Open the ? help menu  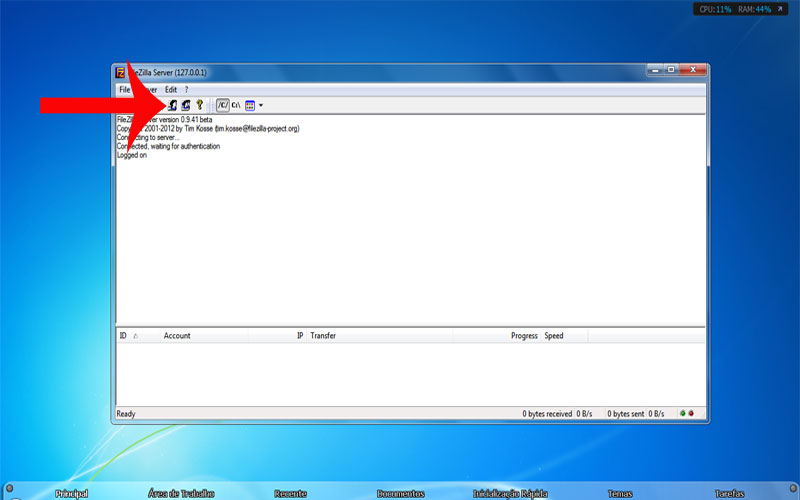point(186,90)
